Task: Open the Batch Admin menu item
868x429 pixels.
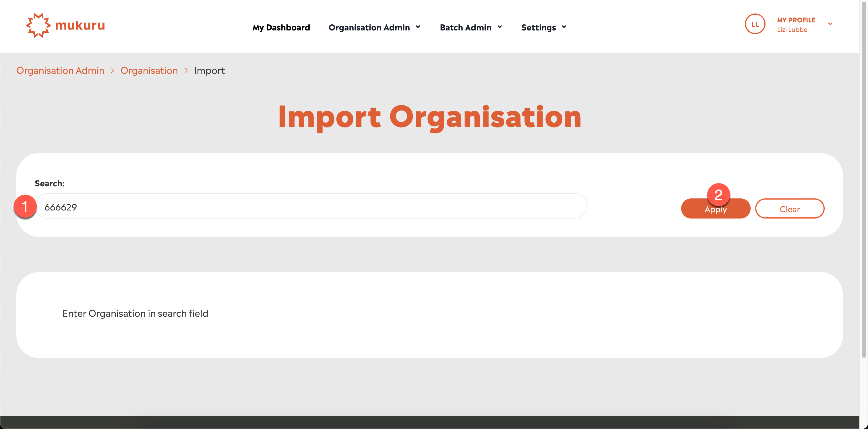Action: point(465,27)
